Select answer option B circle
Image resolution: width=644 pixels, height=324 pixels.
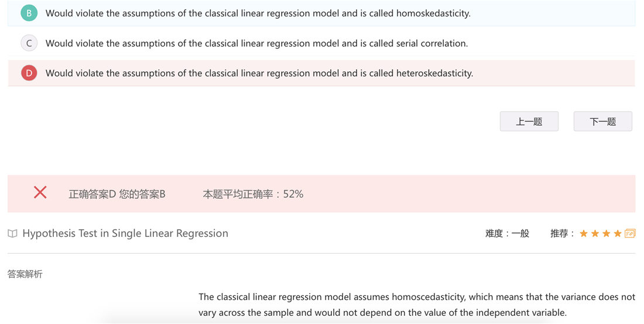click(29, 13)
